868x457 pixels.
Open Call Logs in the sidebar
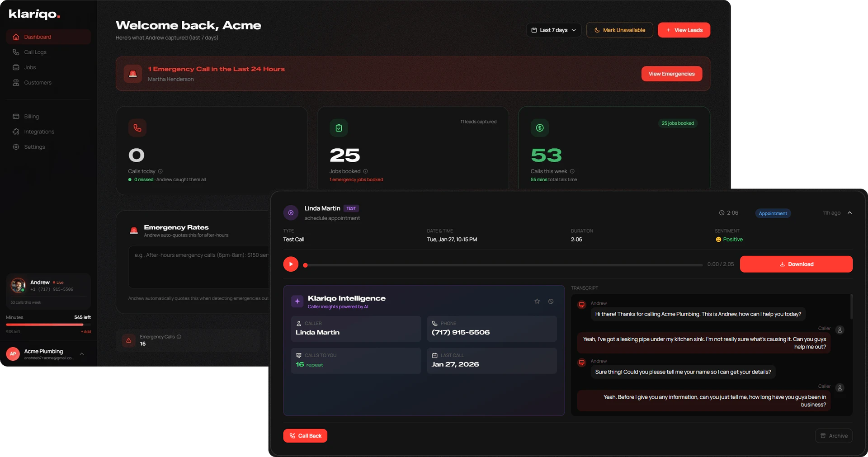35,52
